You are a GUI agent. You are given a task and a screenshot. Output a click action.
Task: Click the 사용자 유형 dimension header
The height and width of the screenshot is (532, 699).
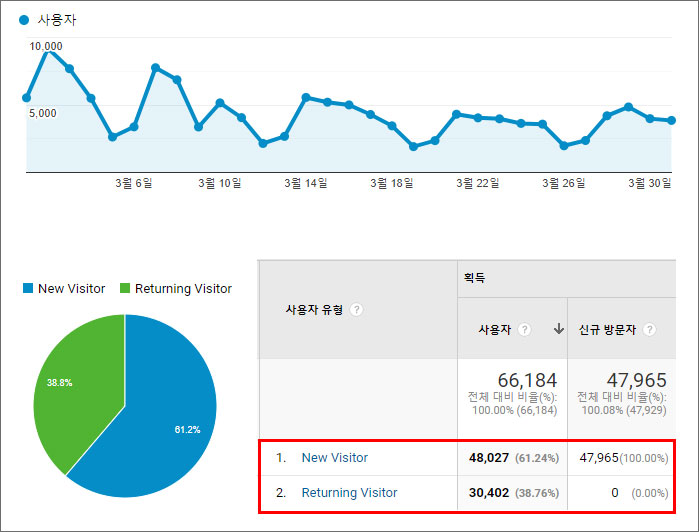(315, 310)
